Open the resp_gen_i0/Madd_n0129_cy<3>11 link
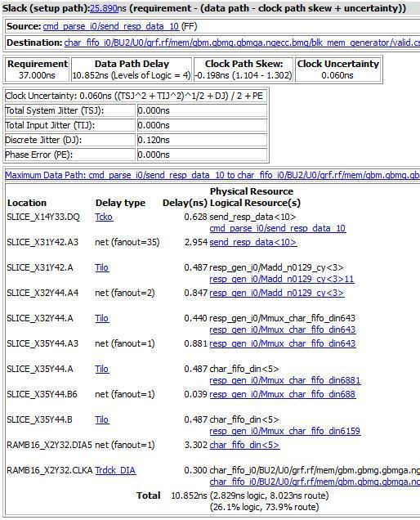 coord(282,280)
